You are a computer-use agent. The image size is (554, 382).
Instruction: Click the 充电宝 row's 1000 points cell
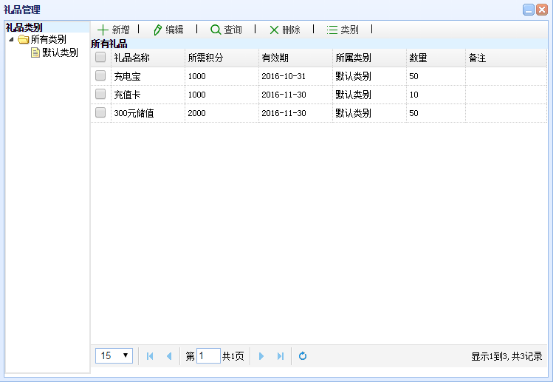(x=222, y=76)
